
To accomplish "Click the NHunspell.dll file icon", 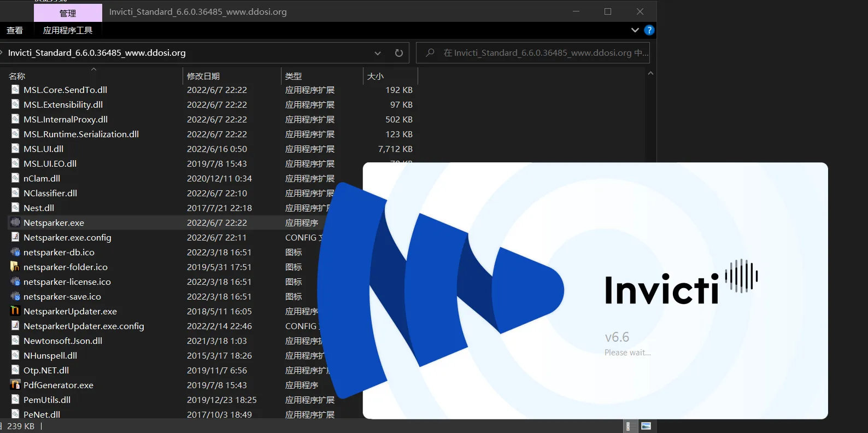I will pos(15,355).
